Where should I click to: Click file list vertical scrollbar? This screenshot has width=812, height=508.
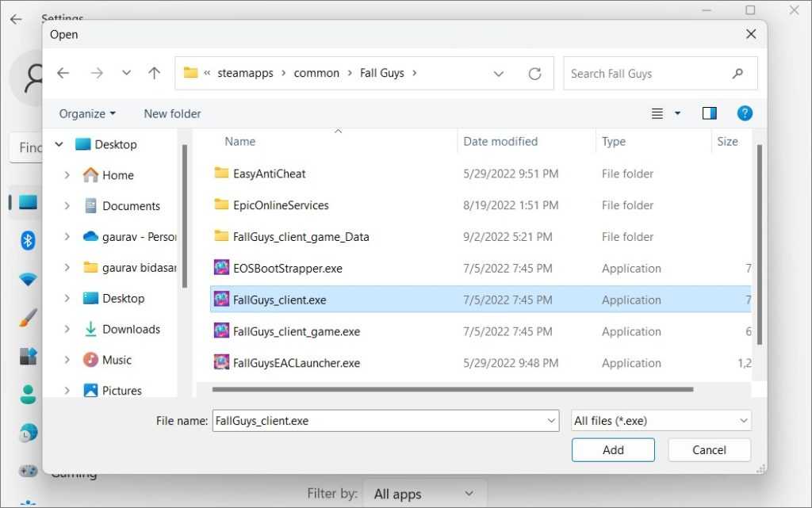(x=759, y=244)
